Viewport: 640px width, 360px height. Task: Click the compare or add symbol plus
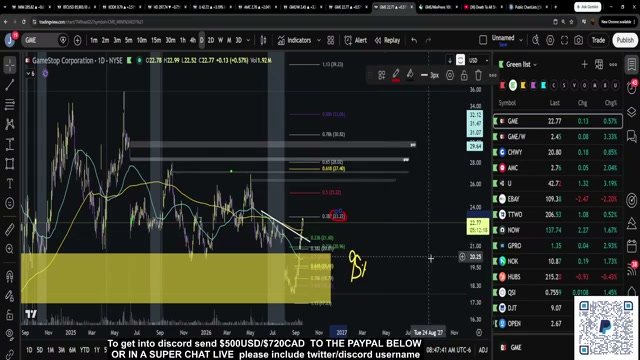pos(77,40)
